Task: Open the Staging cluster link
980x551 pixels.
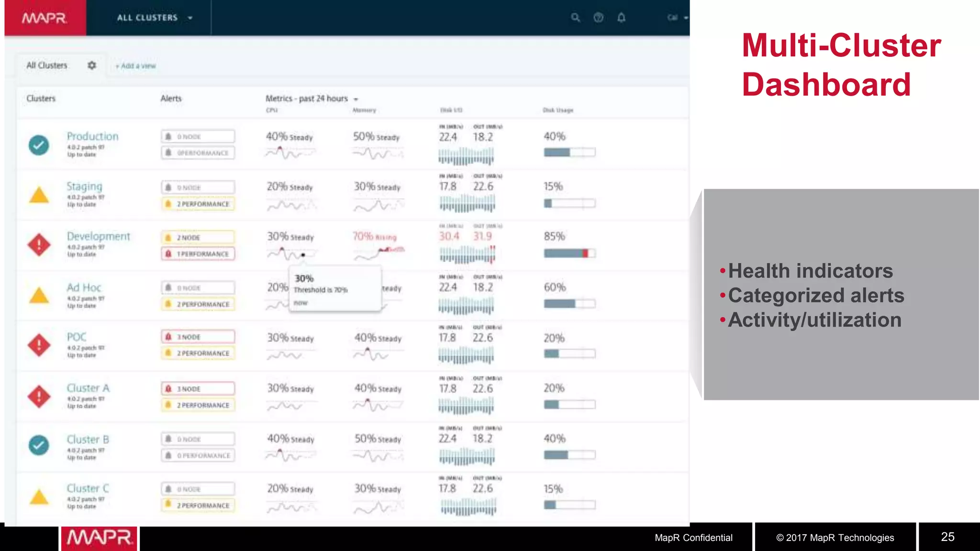Action: tap(84, 187)
